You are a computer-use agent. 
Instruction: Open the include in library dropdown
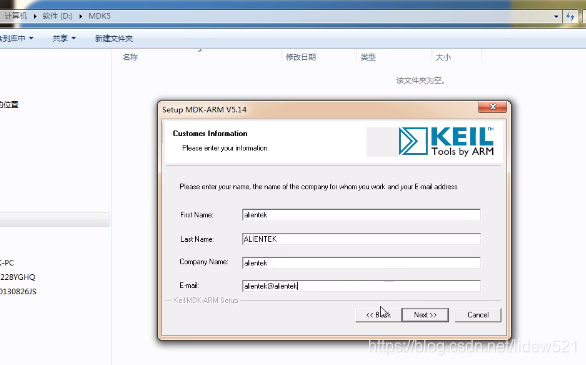16,38
